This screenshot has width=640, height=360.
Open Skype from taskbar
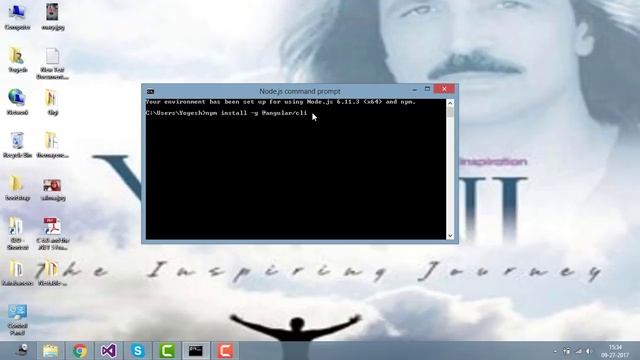tap(138, 351)
